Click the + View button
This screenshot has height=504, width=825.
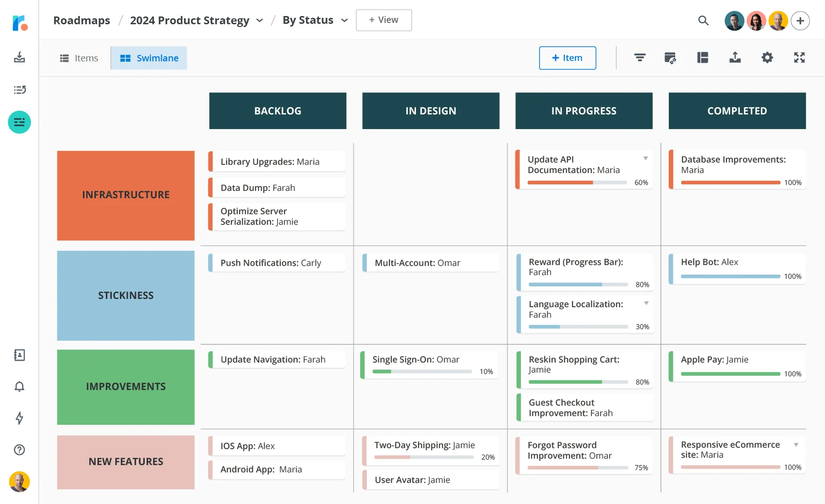coord(383,20)
